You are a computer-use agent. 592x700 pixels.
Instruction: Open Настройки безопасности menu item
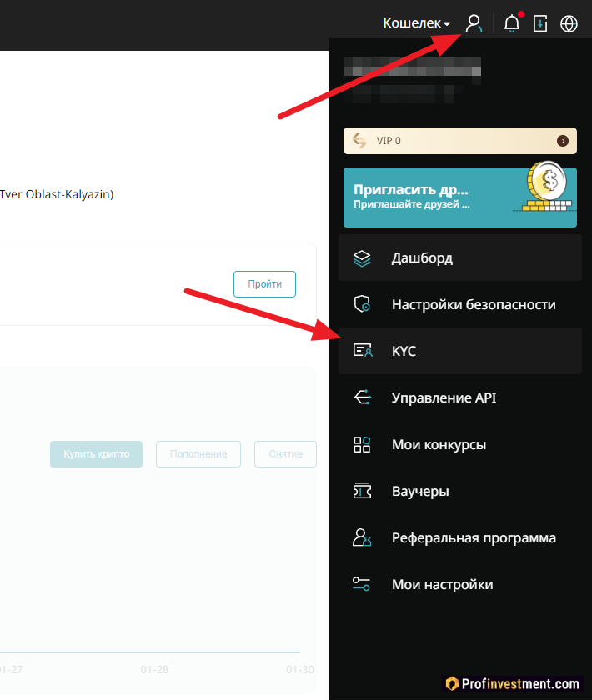click(460, 304)
